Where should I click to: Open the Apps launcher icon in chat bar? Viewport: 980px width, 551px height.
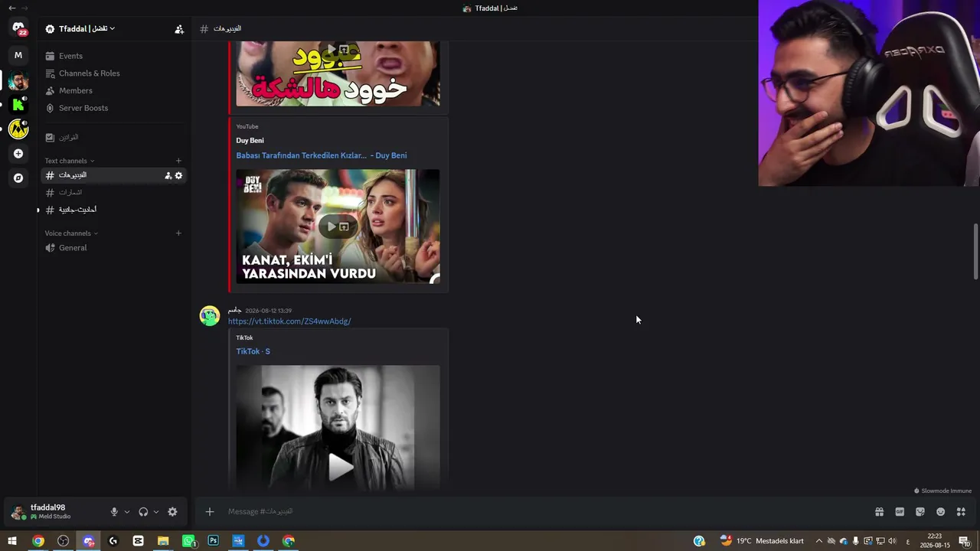pos(961,512)
